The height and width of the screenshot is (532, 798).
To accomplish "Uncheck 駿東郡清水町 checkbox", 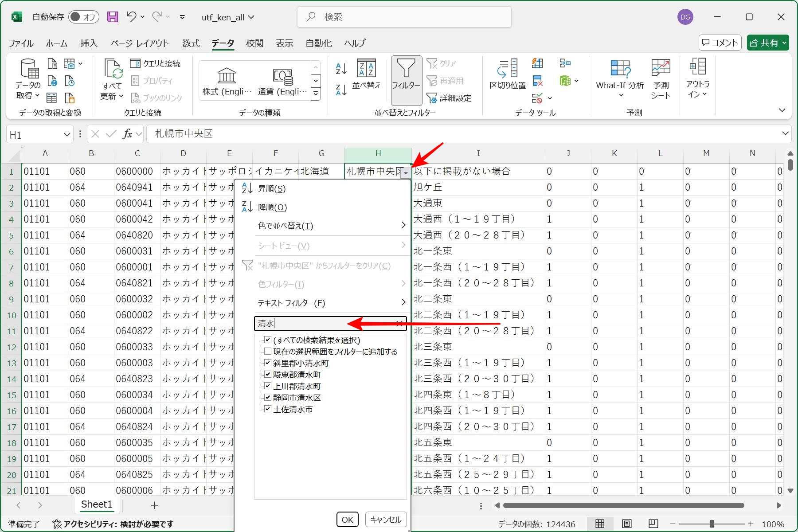I will pyautogui.click(x=268, y=375).
